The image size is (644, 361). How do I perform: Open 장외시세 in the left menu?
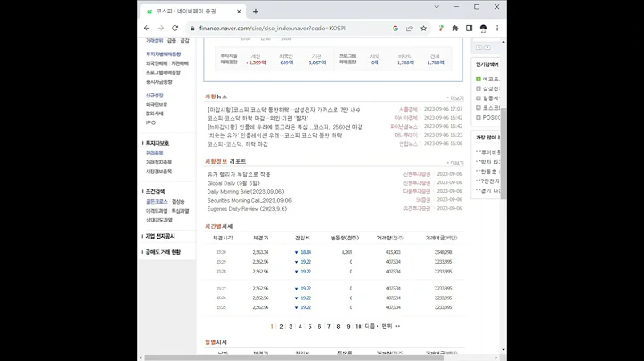pos(155,113)
